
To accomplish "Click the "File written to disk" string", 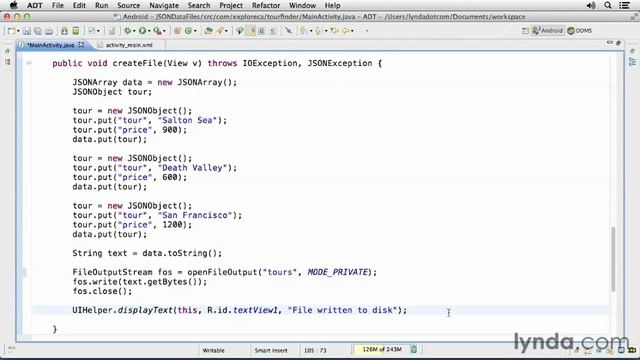I will [x=342, y=310].
